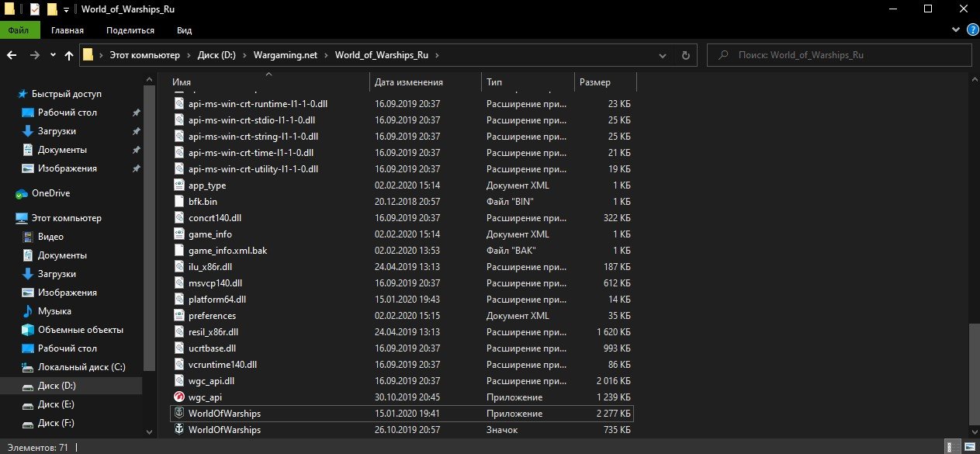Select the resil_x86r.dll file
Image resolution: width=980 pixels, height=454 pixels.
(402, 332)
